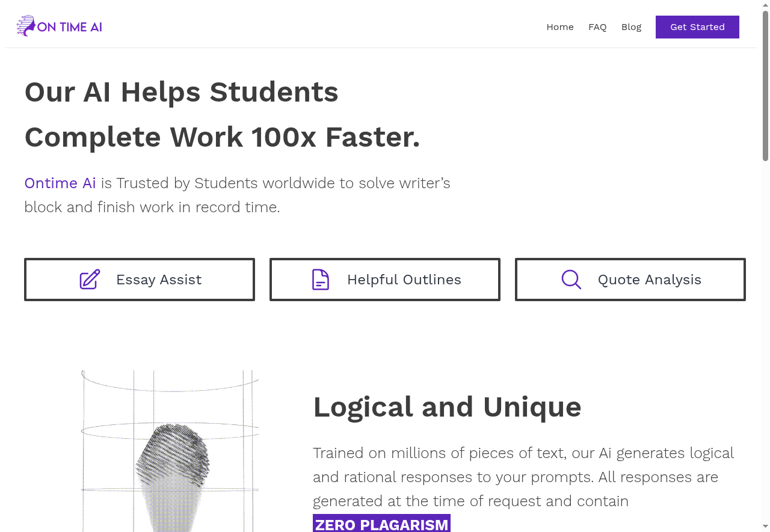
Task: Select the Essay Assist button label
Action: point(159,280)
